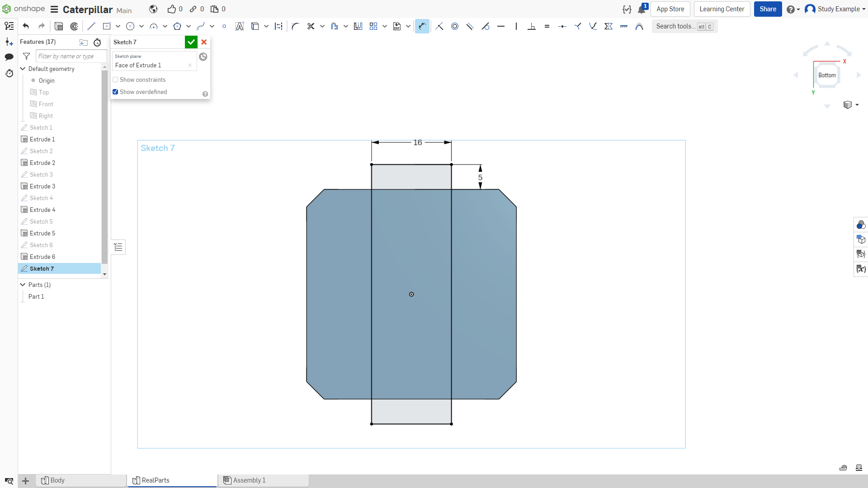868x488 pixels.
Task: Open the Circle tool dropdown arrow
Action: point(142,26)
